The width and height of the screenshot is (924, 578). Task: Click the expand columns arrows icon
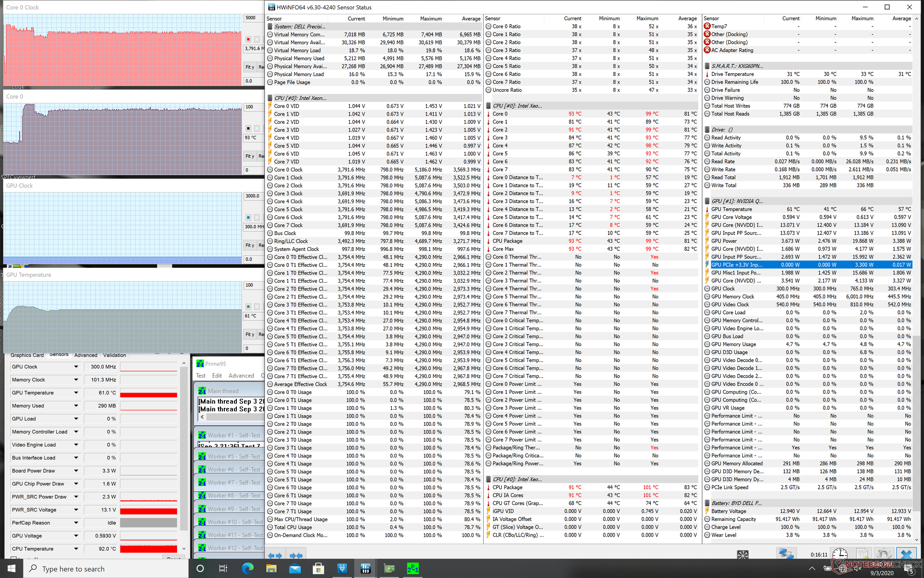(275, 555)
